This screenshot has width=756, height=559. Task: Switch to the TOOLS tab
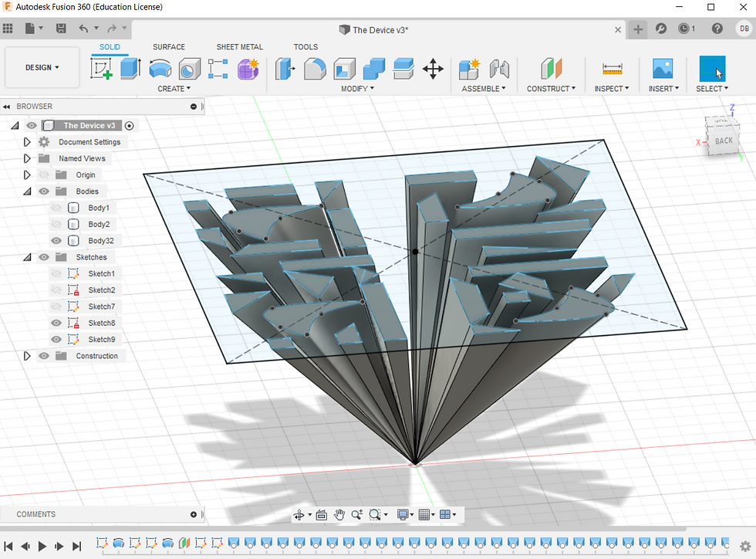(305, 47)
